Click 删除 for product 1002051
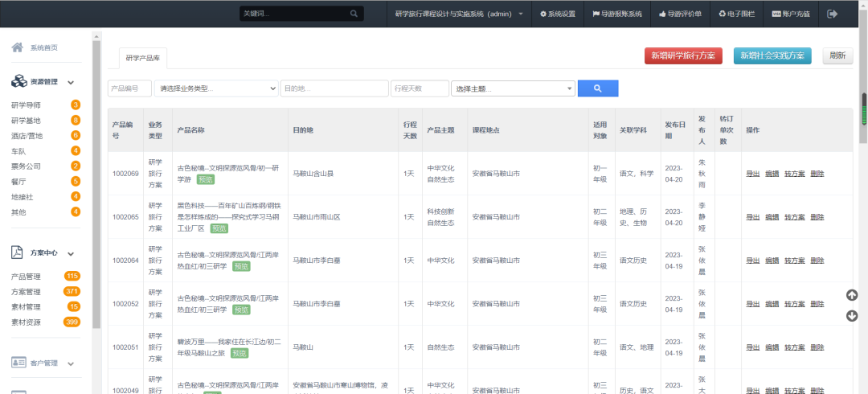 817,347
